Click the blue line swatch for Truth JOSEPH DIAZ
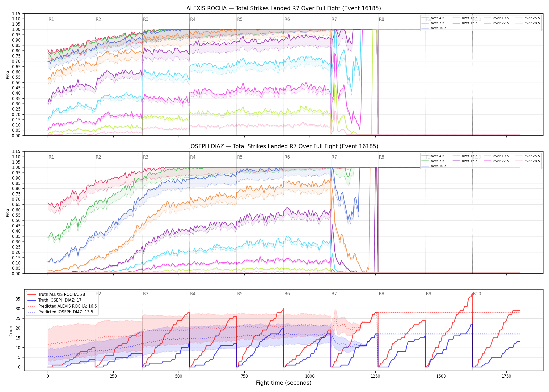549x392 pixels. point(32,300)
